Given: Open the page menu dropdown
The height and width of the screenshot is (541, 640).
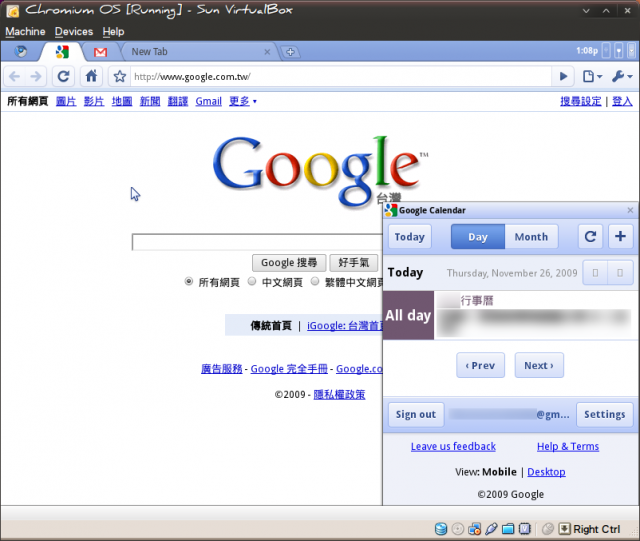Looking at the screenshot, I should click(592, 76).
